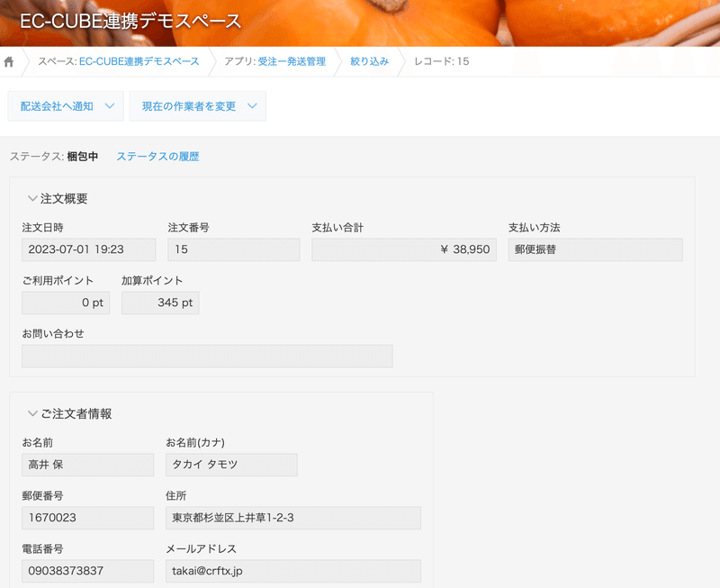Open dropdown arrow on 現在の作業者を変更
Screen dimensions: 720x588
pos(252,106)
